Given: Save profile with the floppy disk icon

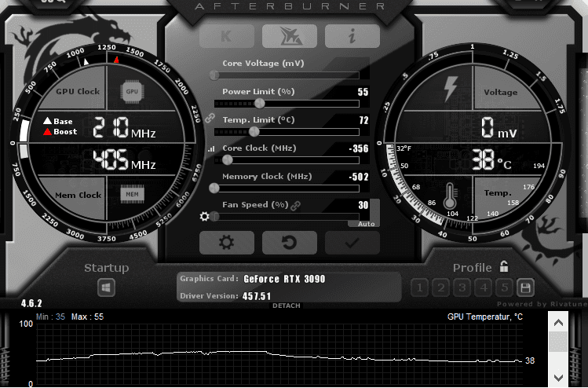Looking at the screenshot, I should click(x=525, y=287).
